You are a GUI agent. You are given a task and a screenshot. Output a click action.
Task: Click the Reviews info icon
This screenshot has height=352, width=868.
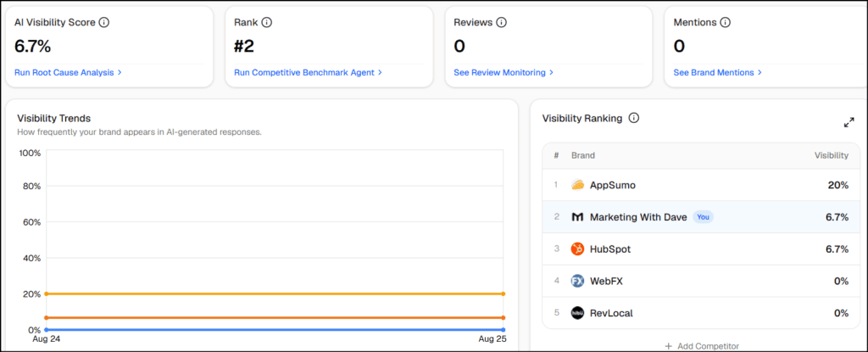[502, 23]
